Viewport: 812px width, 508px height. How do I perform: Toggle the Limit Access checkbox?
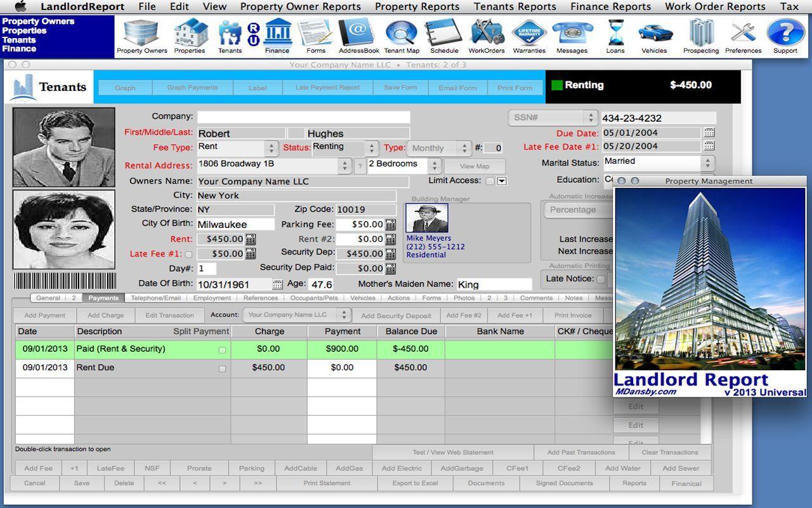490,181
